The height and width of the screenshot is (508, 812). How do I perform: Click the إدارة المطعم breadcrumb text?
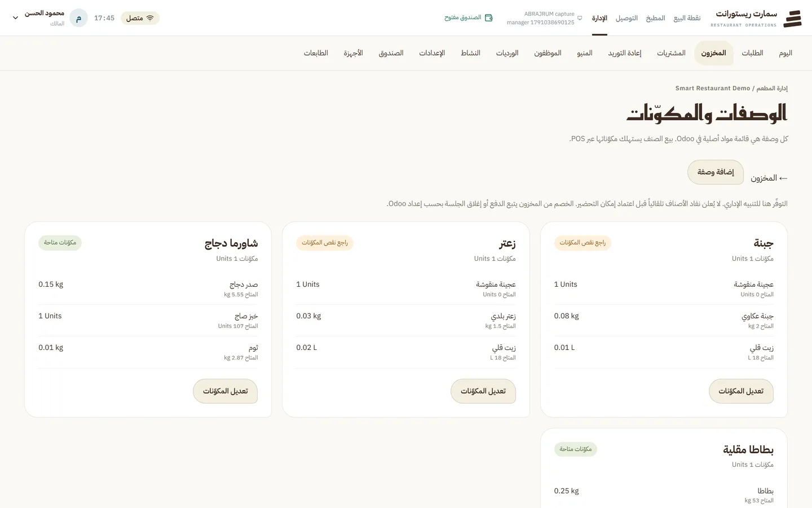(x=772, y=89)
